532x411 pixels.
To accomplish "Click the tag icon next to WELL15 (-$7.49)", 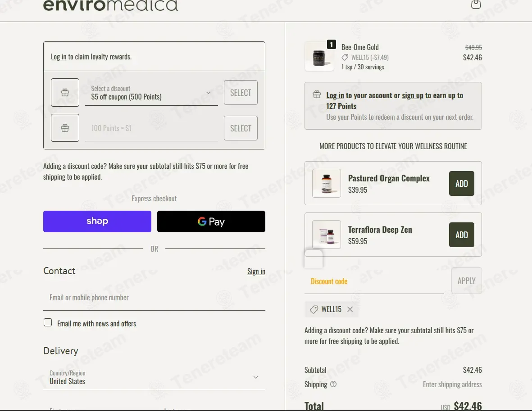I will click(345, 57).
